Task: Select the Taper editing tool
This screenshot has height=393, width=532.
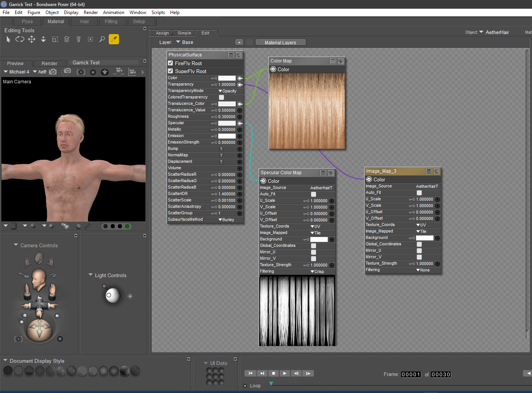Action: (x=78, y=39)
